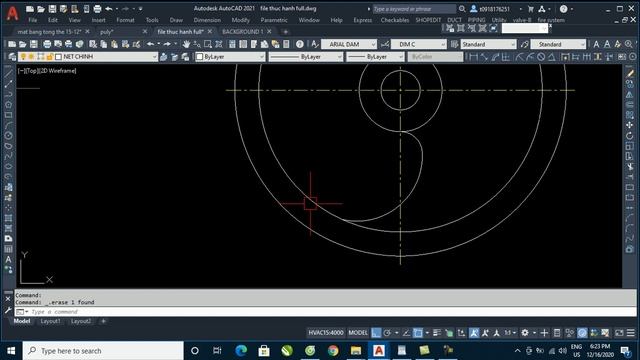
Task: Switch to the Layout1 tab
Action: 50,321
